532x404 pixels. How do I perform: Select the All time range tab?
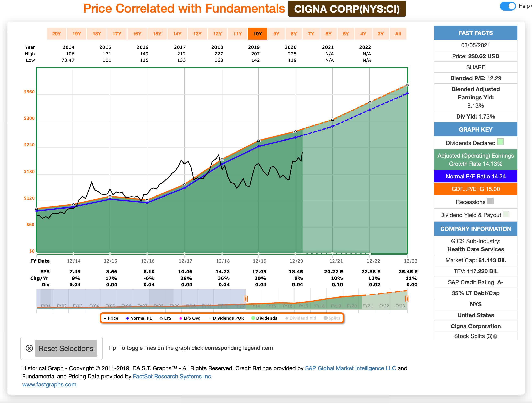(398, 34)
